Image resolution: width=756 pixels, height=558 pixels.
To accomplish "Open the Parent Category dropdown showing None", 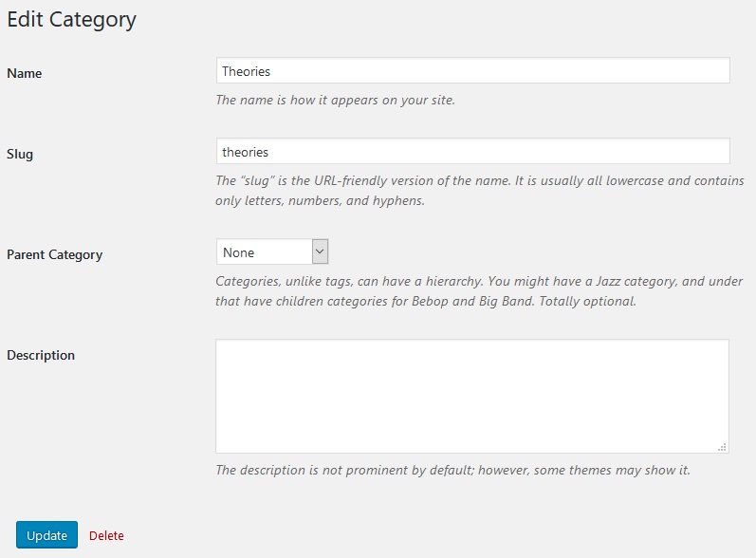I will click(272, 251).
